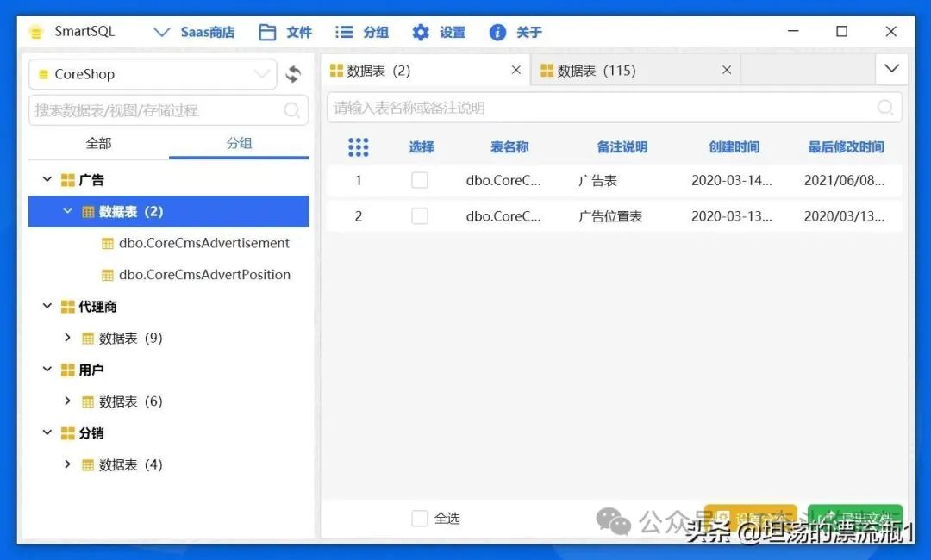Select the 分销 group label
Viewport: 931px width, 560px height.
(91, 433)
